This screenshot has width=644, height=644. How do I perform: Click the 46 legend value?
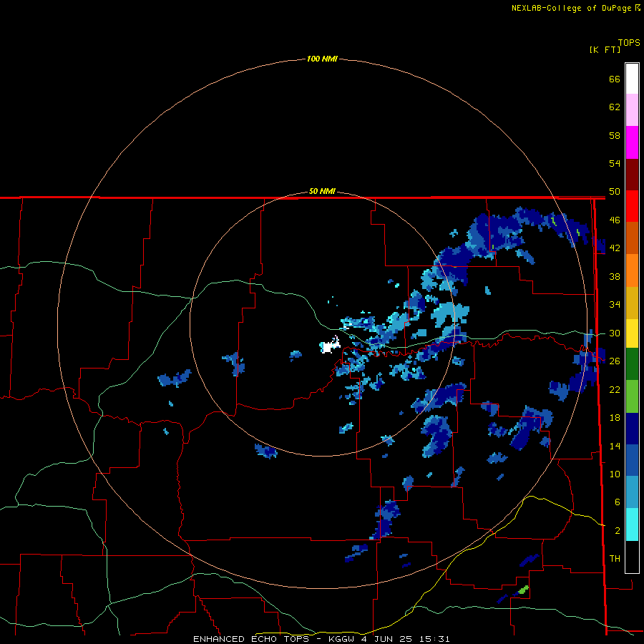tap(615, 220)
